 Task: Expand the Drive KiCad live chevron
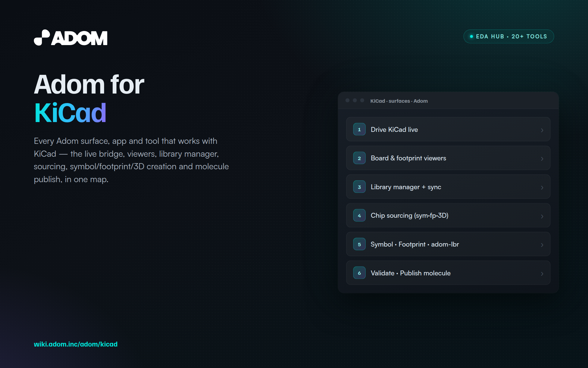(542, 130)
